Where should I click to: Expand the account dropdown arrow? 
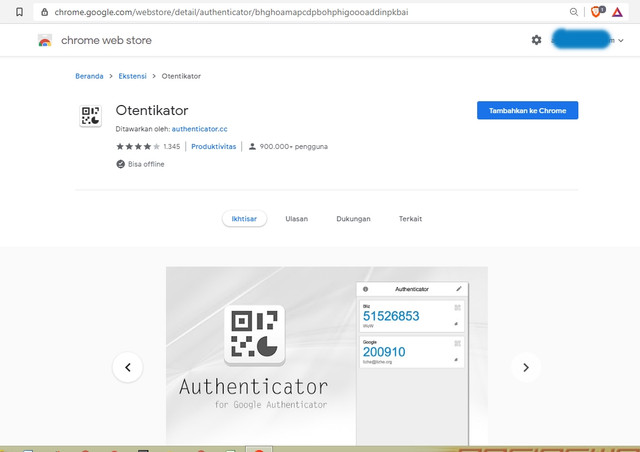621,40
